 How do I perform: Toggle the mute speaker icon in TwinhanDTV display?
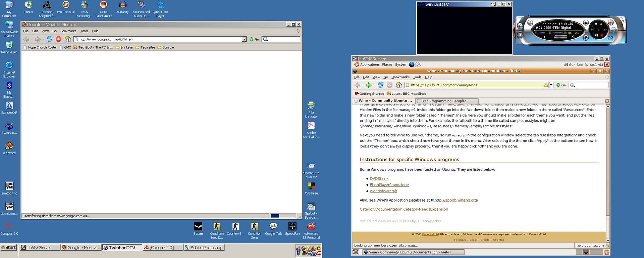(x=573, y=36)
